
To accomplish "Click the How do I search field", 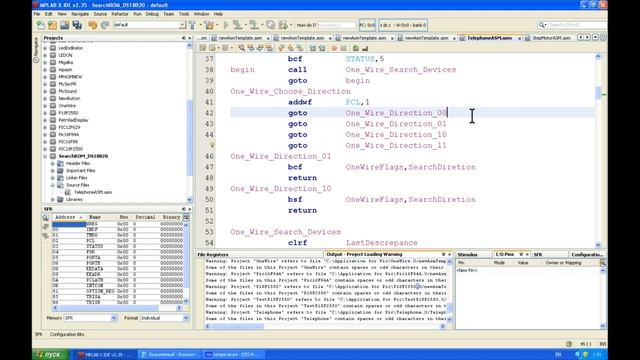I will point(336,25).
